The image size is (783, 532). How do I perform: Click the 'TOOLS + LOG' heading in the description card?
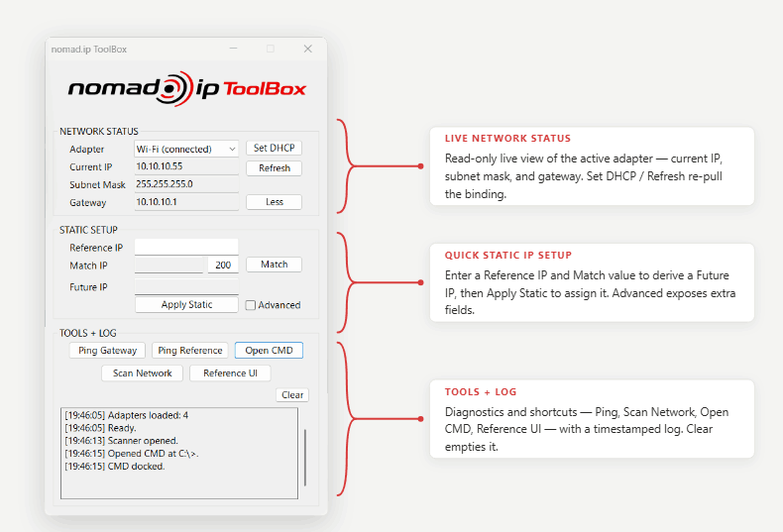pyautogui.click(x=481, y=391)
